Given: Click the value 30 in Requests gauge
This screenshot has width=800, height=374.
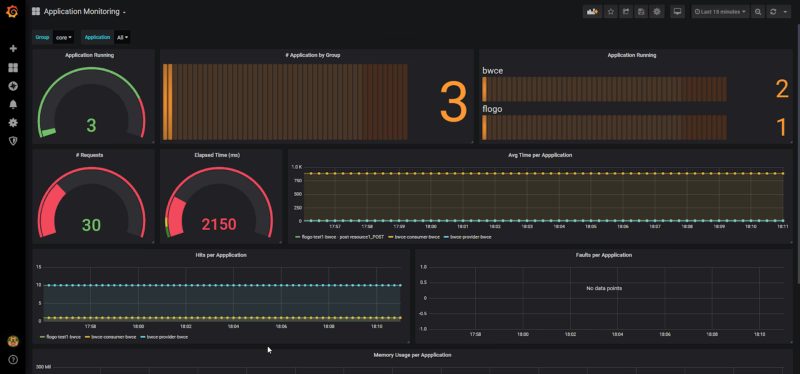Looking at the screenshot, I should pyautogui.click(x=91, y=225).
